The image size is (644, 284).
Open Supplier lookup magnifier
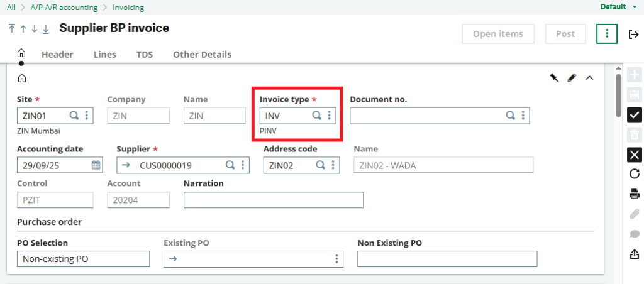[230, 165]
